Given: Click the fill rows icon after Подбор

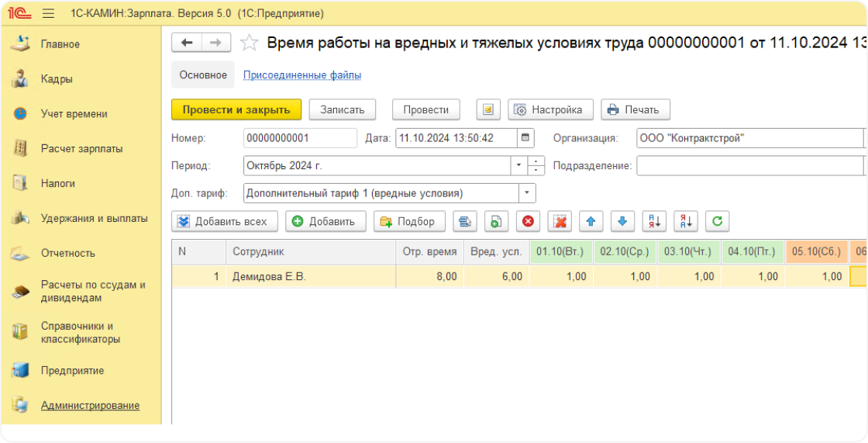Looking at the screenshot, I should coord(465,221).
